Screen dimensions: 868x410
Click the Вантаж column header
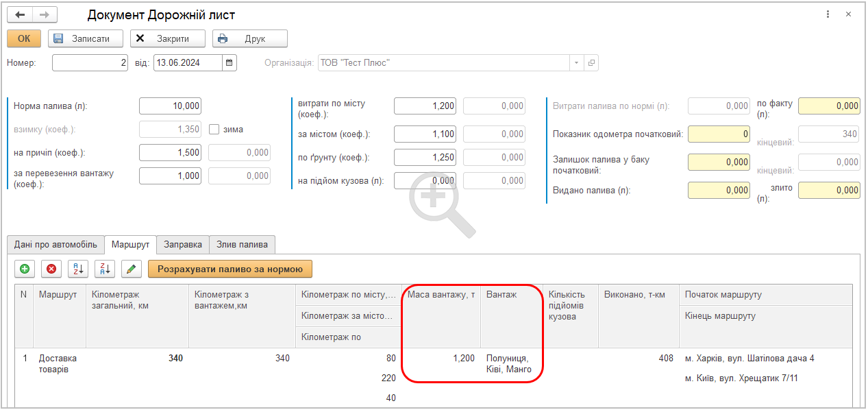click(511, 315)
